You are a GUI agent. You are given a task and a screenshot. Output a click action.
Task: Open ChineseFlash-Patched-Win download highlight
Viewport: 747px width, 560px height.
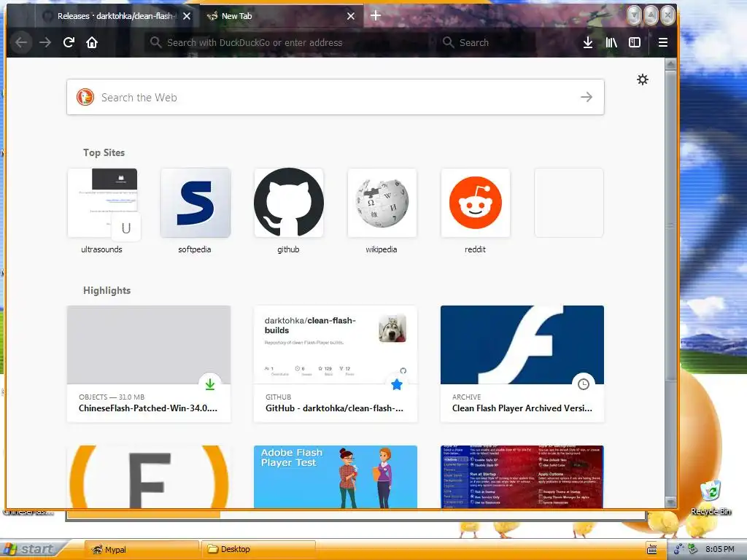point(149,364)
